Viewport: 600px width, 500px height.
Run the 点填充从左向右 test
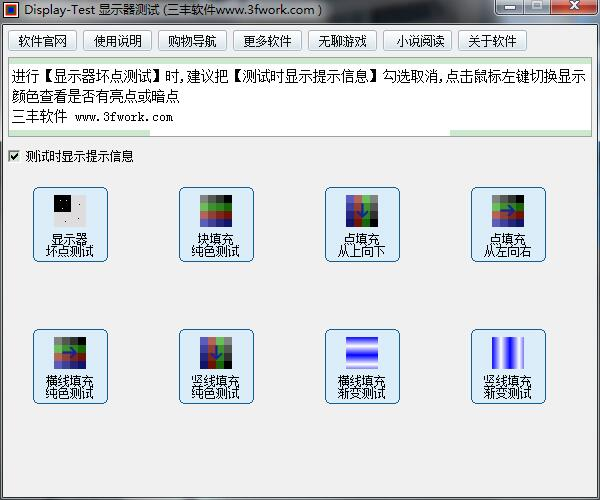click(x=508, y=225)
